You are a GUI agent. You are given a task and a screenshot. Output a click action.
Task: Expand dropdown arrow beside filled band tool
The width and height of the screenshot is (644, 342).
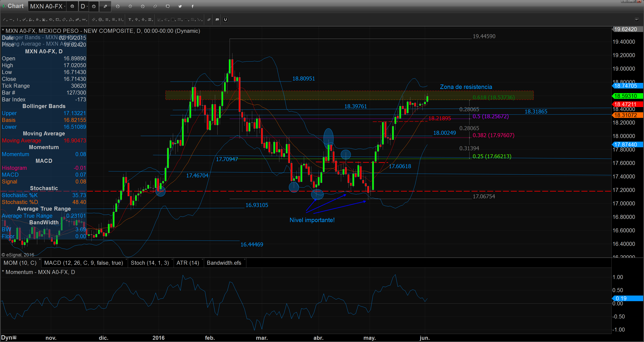(153, 21)
